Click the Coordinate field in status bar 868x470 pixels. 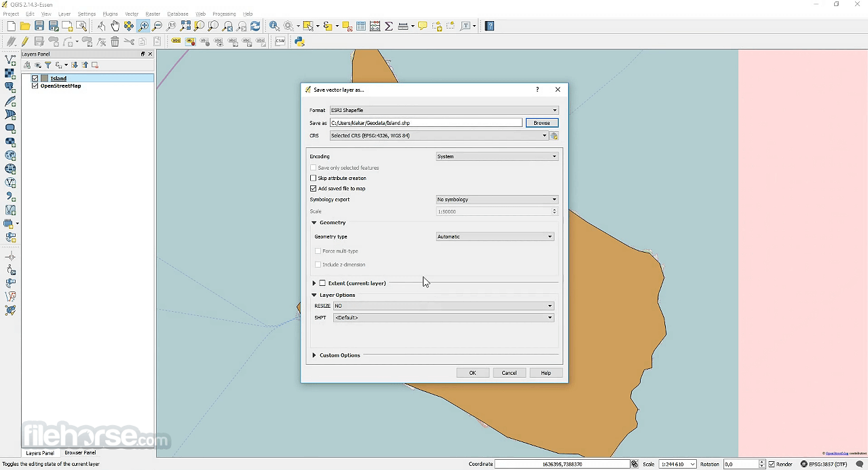[563, 464]
